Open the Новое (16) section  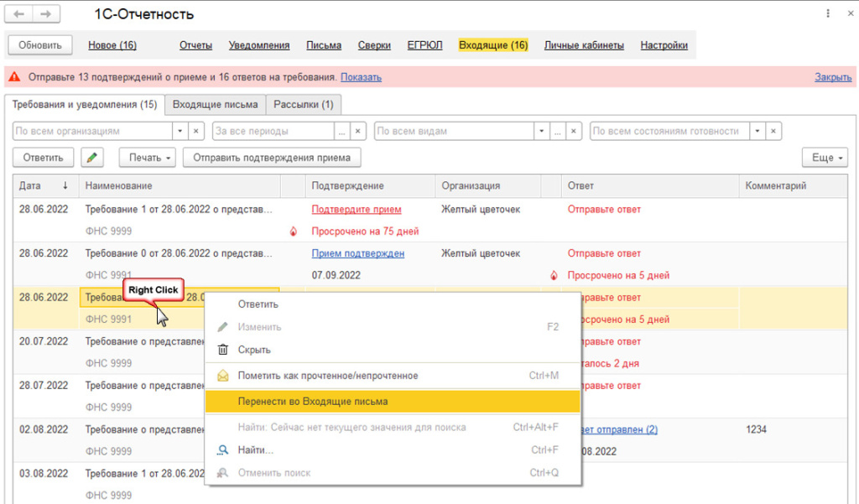click(x=112, y=45)
